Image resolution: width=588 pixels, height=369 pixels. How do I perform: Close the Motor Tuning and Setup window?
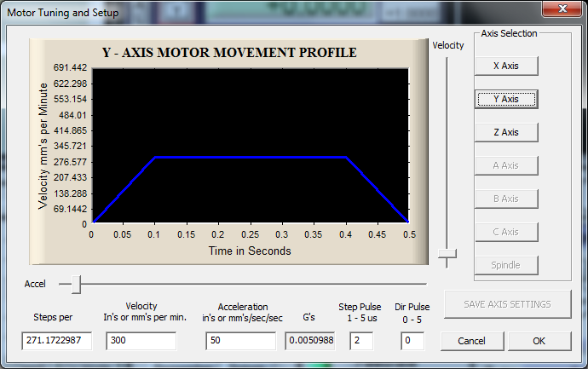(x=562, y=9)
